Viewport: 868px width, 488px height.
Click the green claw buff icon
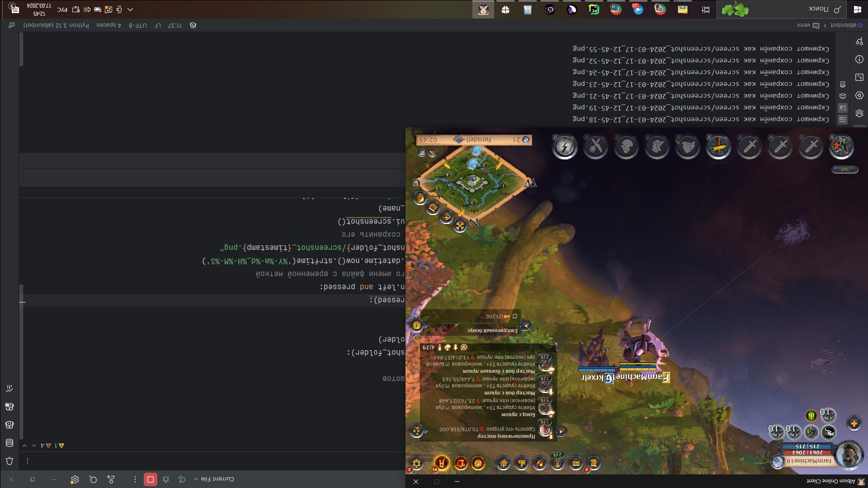pyautogui.click(x=811, y=415)
